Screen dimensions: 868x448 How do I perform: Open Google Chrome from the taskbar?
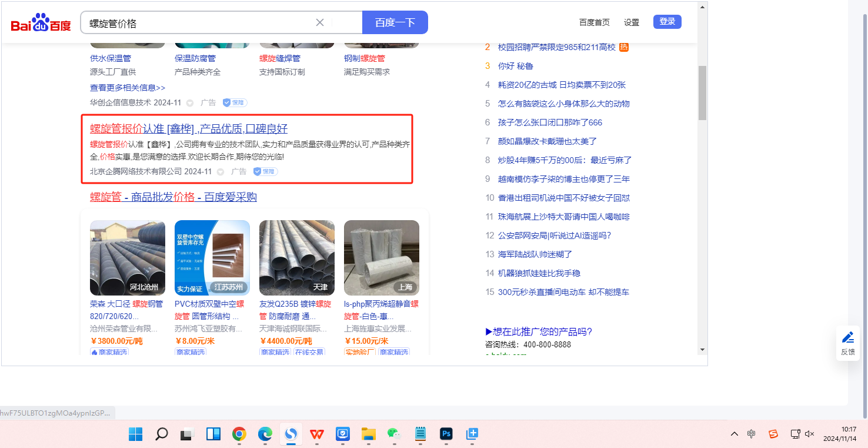tap(239, 434)
